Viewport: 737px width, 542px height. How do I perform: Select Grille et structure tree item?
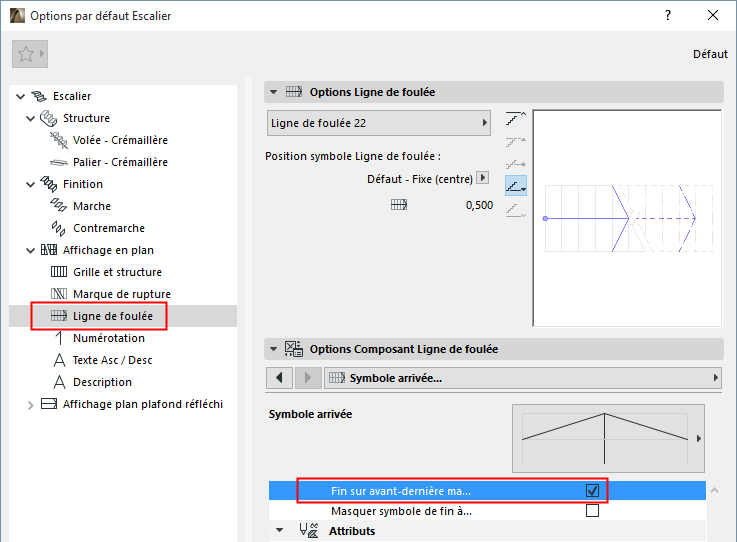pos(118,272)
